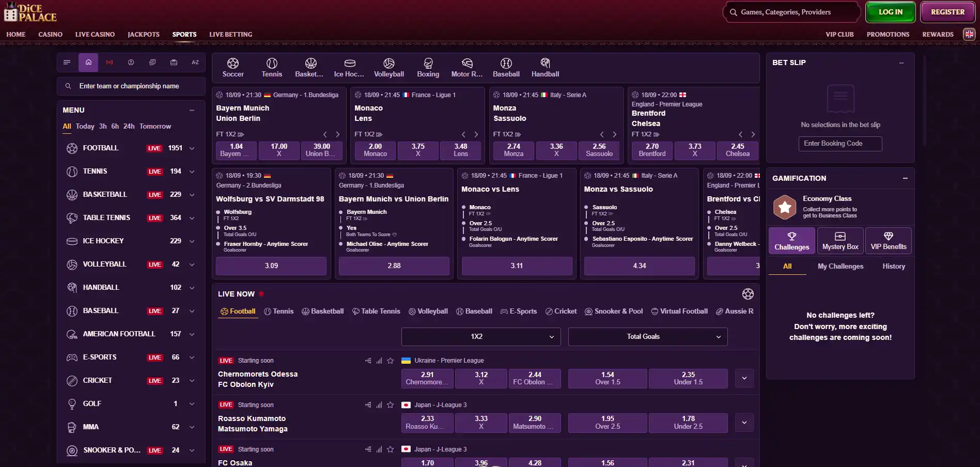Click the sidebar home icon
The image size is (980, 467).
[88, 63]
